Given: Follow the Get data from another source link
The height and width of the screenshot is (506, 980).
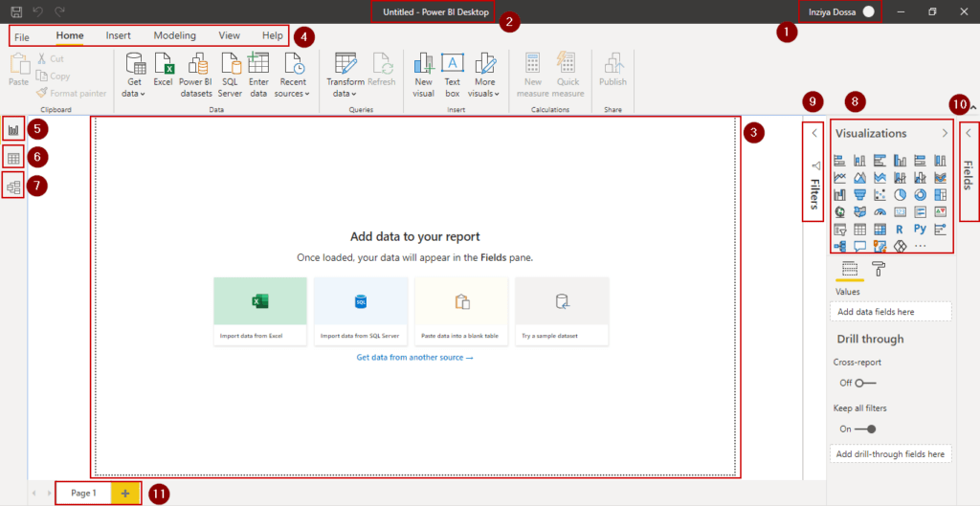Looking at the screenshot, I should [415, 358].
